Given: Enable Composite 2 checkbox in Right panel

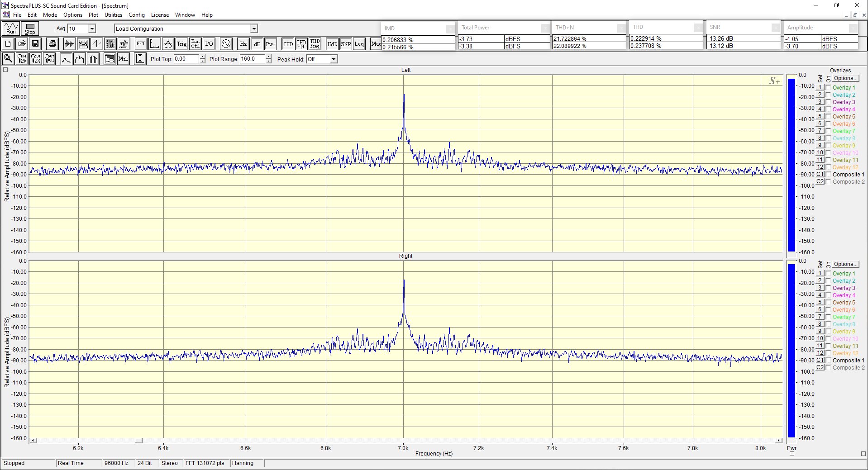Looking at the screenshot, I should [828, 367].
